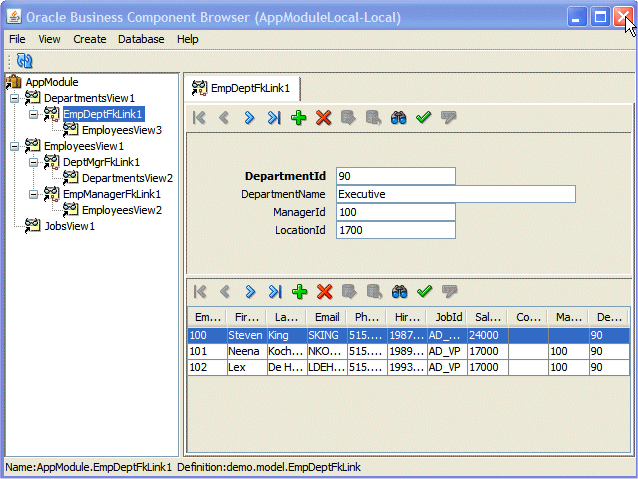This screenshot has height=479, width=638.
Task: Click upper toolbar icon right of checkmark
Action: 449,118
